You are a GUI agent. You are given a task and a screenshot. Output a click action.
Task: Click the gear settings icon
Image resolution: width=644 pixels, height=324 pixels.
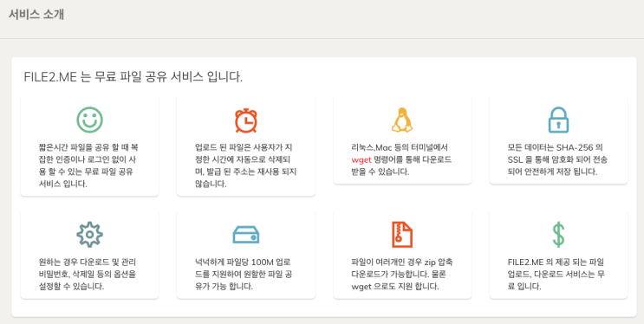point(89,235)
